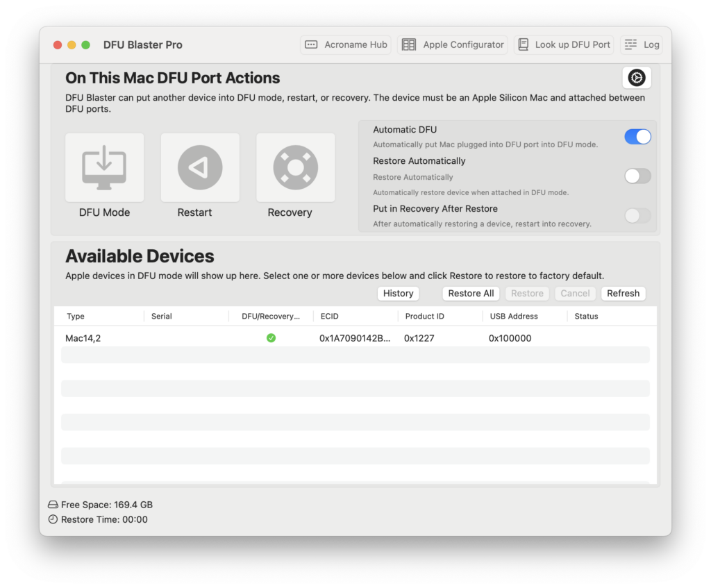Sort by the Type column header
Viewport: 711px width, 588px height.
76,317
